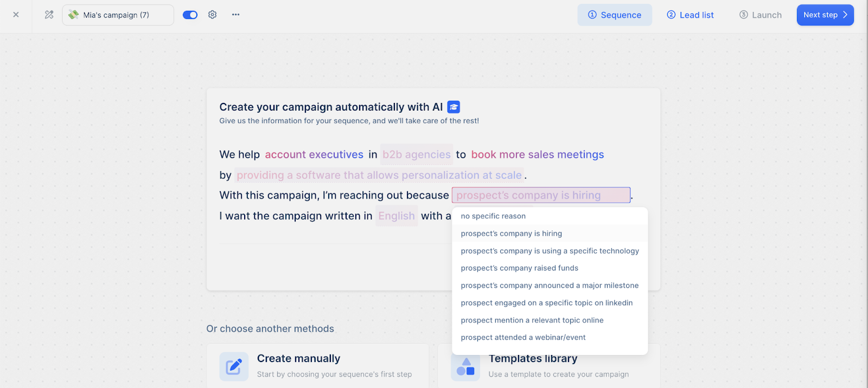The width and height of the screenshot is (868, 388).
Task: Choose 'prospect's company raised funds' option
Action: click(x=519, y=268)
